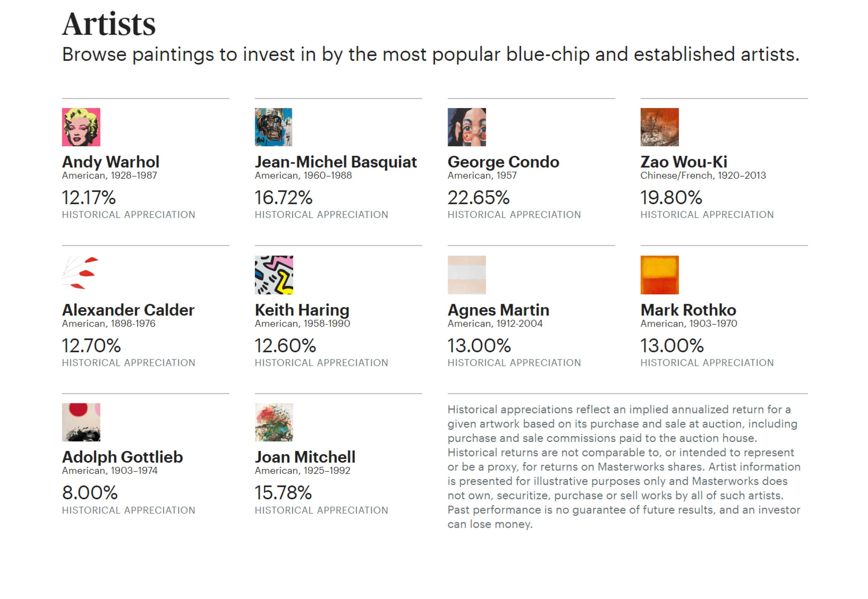The height and width of the screenshot is (599, 868).
Task: Open the Zao Wou-Ki name link
Action: coord(684,162)
